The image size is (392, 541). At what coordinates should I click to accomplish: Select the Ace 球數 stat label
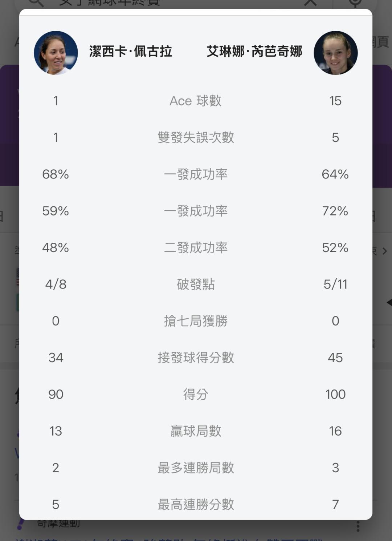point(196,101)
